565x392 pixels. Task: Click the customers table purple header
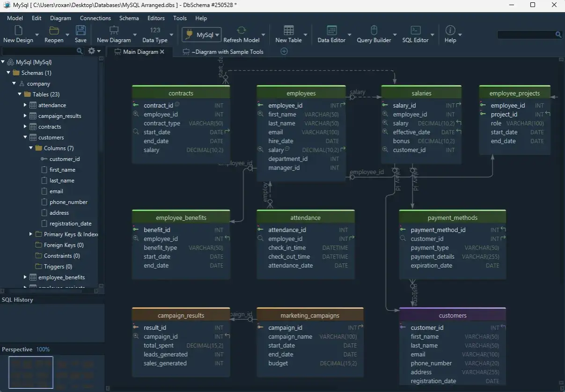[x=453, y=315]
